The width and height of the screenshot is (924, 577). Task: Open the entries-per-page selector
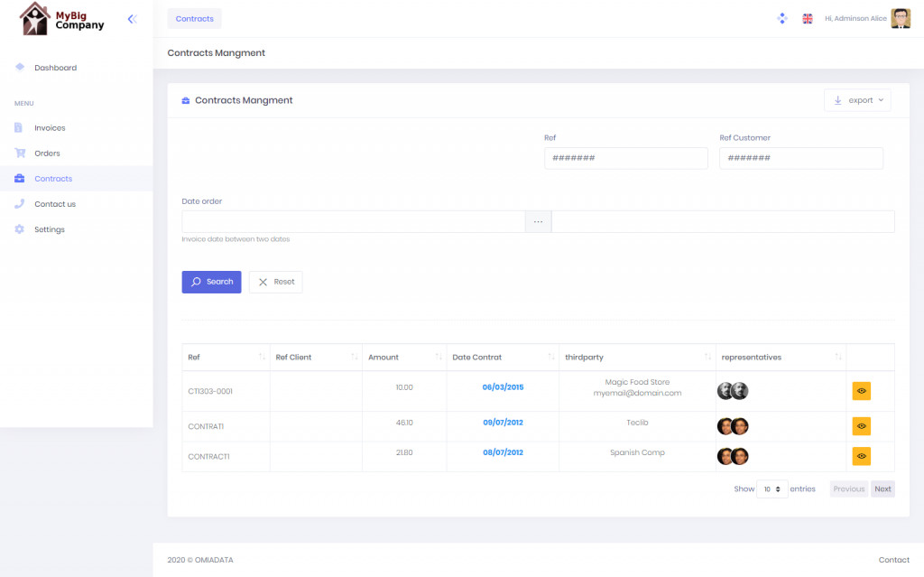click(772, 489)
